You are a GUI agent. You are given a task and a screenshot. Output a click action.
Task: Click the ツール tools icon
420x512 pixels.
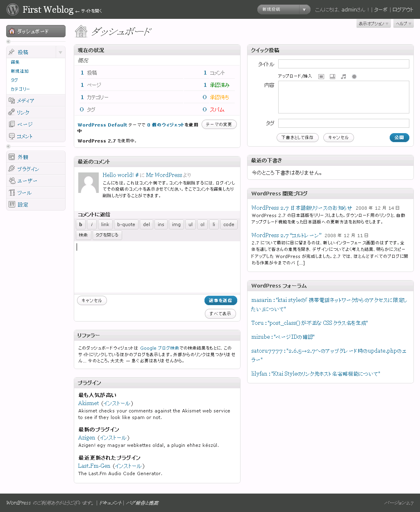click(11, 193)
